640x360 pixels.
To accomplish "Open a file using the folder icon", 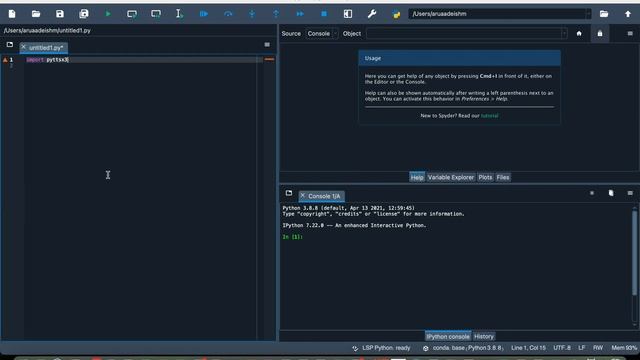I will click(36, 14).
